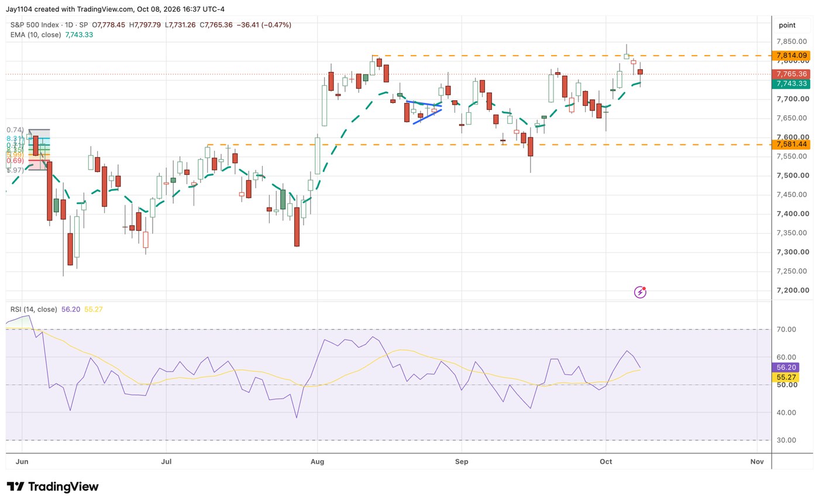This screenshot has height=504, width=819.
Task: Click the RSI (14, close) indicator legend
Action: point(34,309)
